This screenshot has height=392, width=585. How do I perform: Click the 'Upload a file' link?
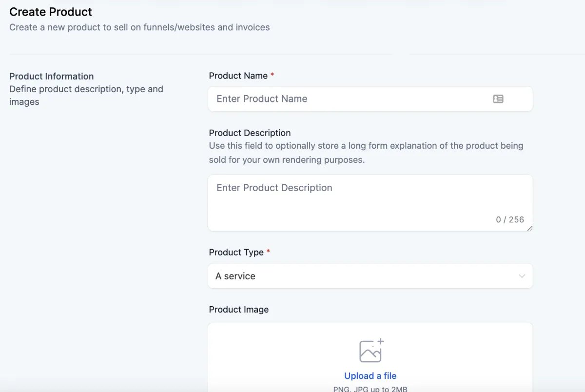click(x=370, y=376)
